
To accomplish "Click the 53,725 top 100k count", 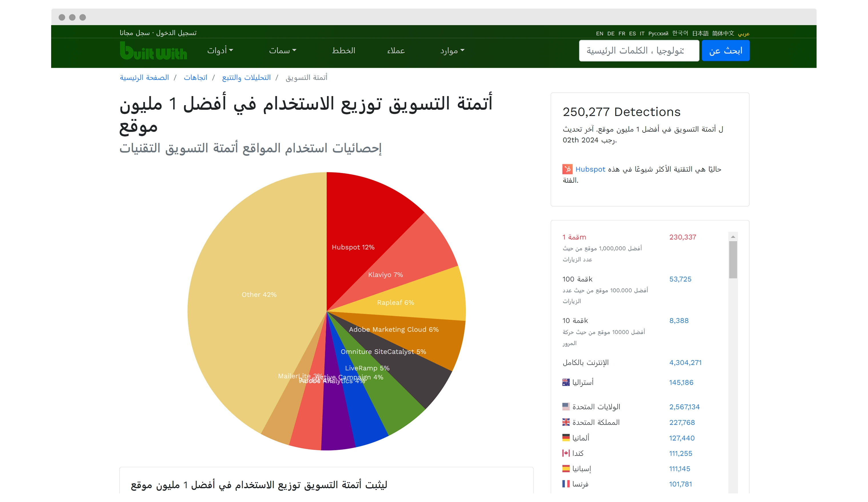I will pyautogui.click(x=680, y=279).
